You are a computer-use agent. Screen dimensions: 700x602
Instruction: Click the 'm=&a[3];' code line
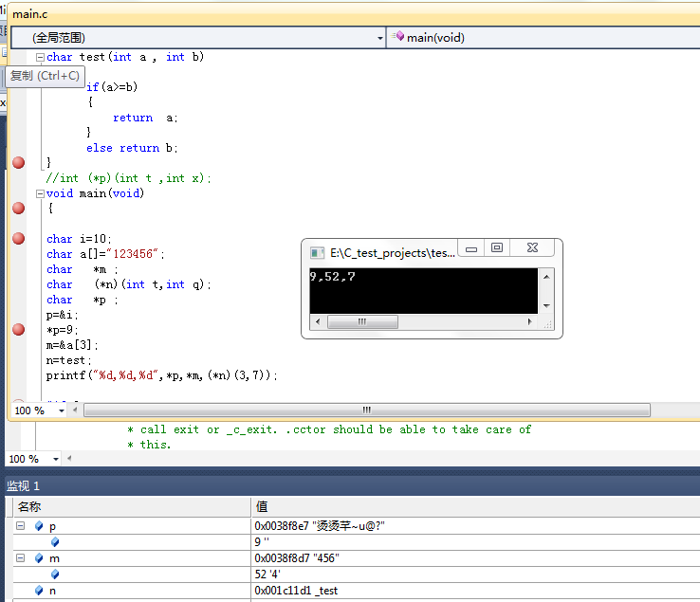72,345
